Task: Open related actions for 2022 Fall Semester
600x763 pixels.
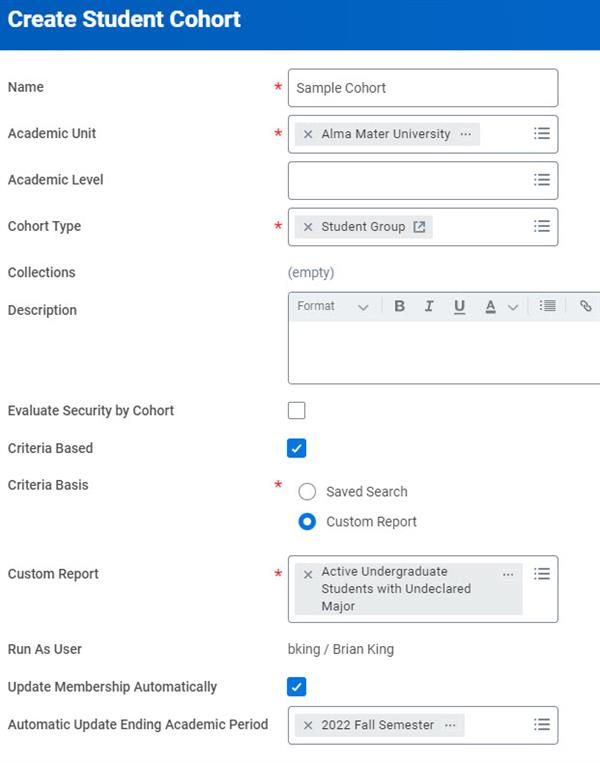Action: (x=450, y=725)
